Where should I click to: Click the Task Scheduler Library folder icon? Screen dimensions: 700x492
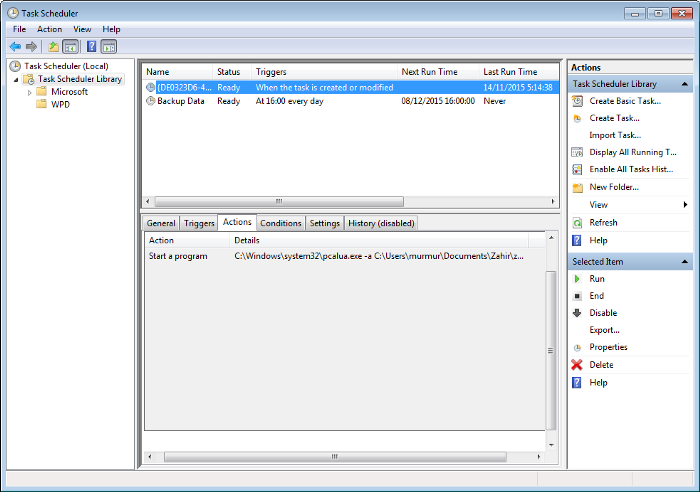[29, 79]
